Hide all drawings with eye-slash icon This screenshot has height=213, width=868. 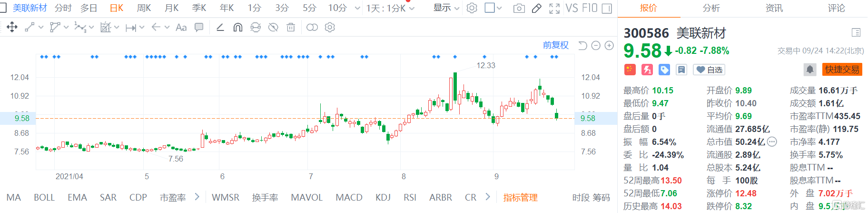(273, 27)
